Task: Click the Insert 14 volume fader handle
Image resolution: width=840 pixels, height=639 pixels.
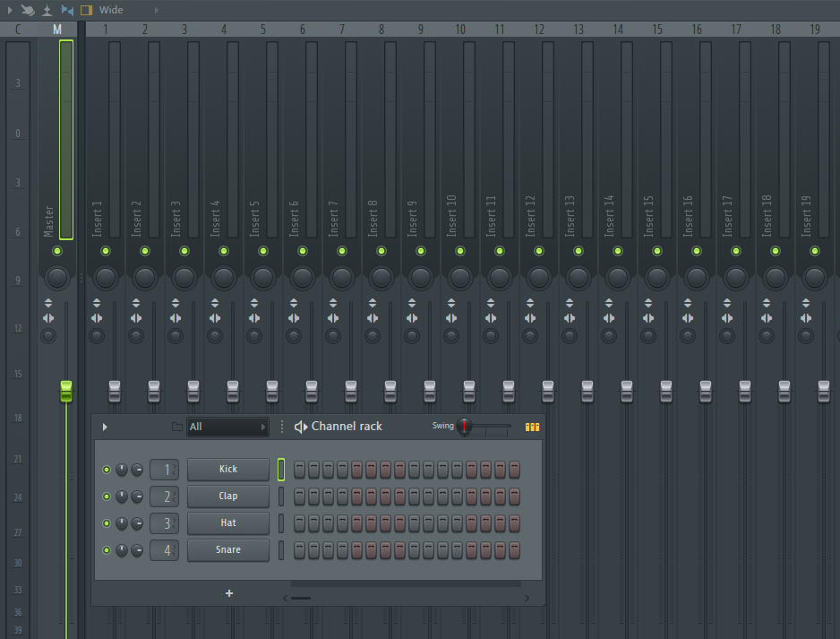Action: pyautogui.click(x=627, y=392)
